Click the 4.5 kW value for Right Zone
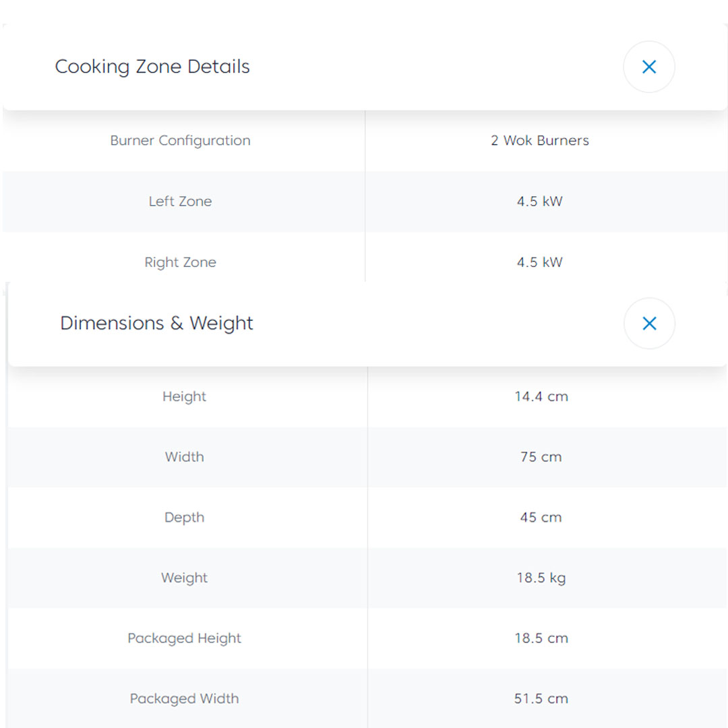The width and height of the screenshot is (728, 728). tap(539, 262)
